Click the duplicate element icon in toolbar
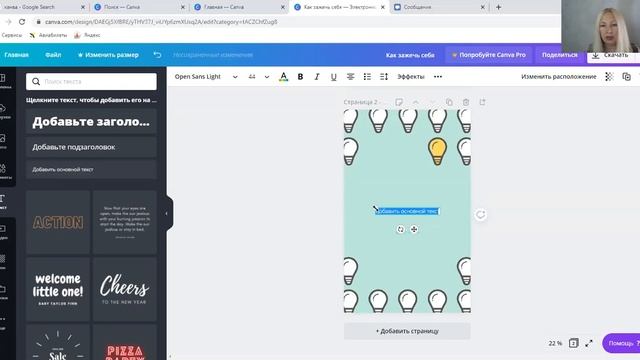 point(626,77)
